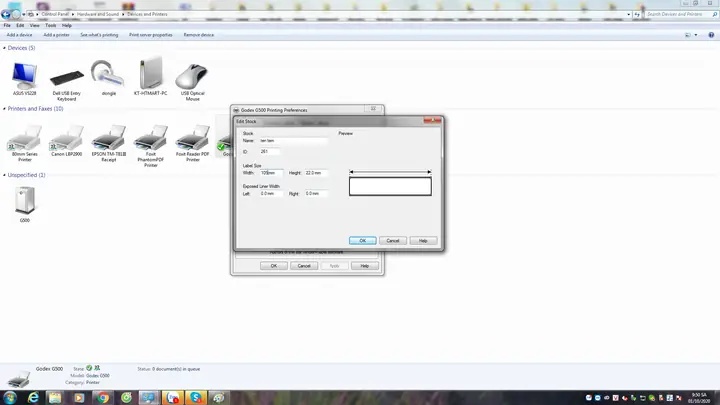Open the address bar history dropdown

click(x=629, y=14)
